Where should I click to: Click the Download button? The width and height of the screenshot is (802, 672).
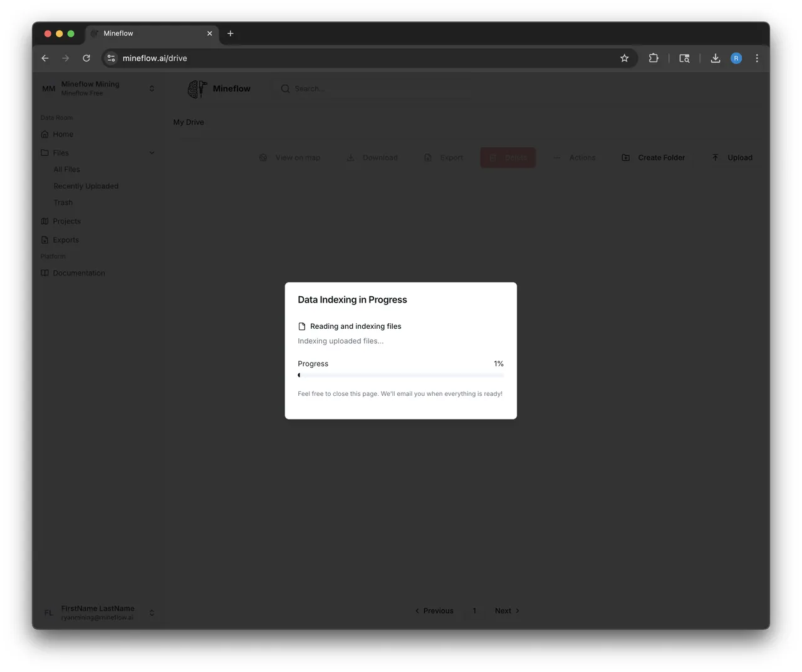[372, 158]
